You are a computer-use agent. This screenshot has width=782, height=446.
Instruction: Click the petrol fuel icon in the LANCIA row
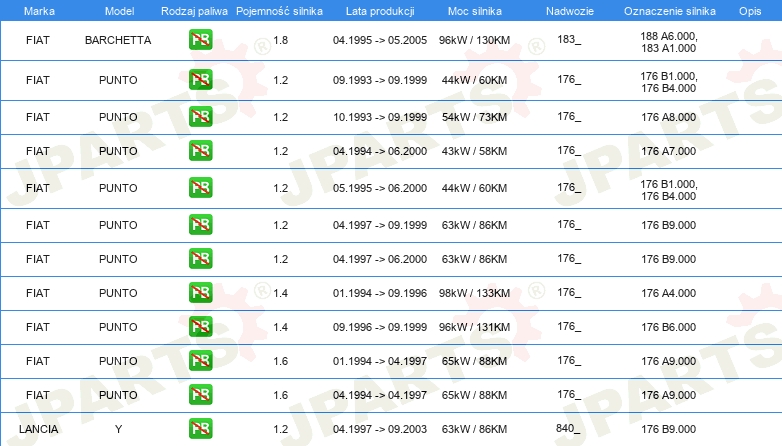pos(200,429)
